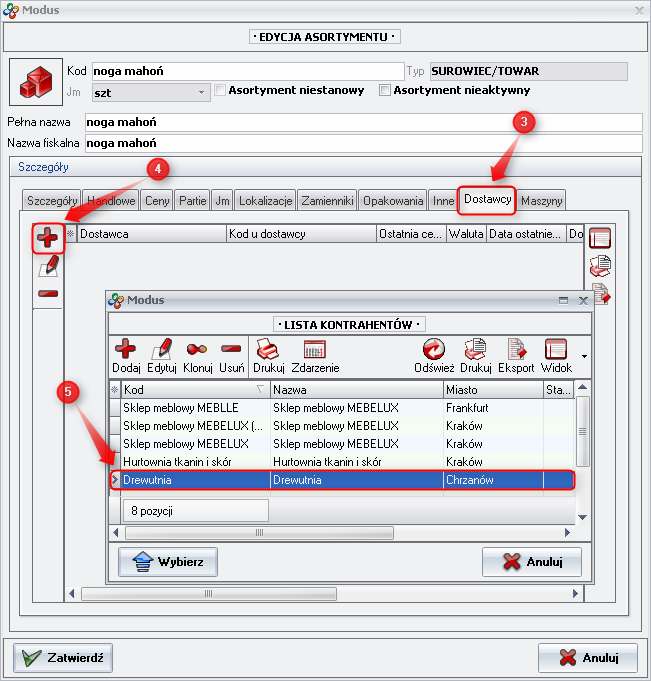Click the Dostawca column header
The image size is (651, 681).
point(152,234)
